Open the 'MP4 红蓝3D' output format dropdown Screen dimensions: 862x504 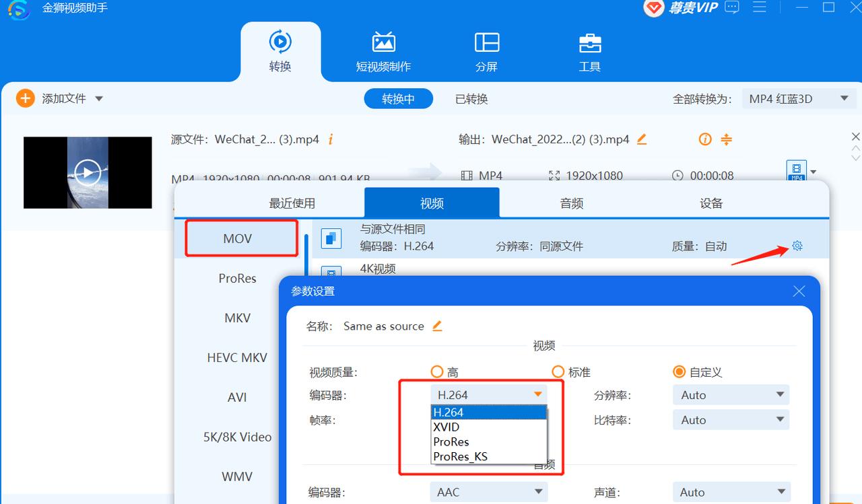[x=799, y=98]
